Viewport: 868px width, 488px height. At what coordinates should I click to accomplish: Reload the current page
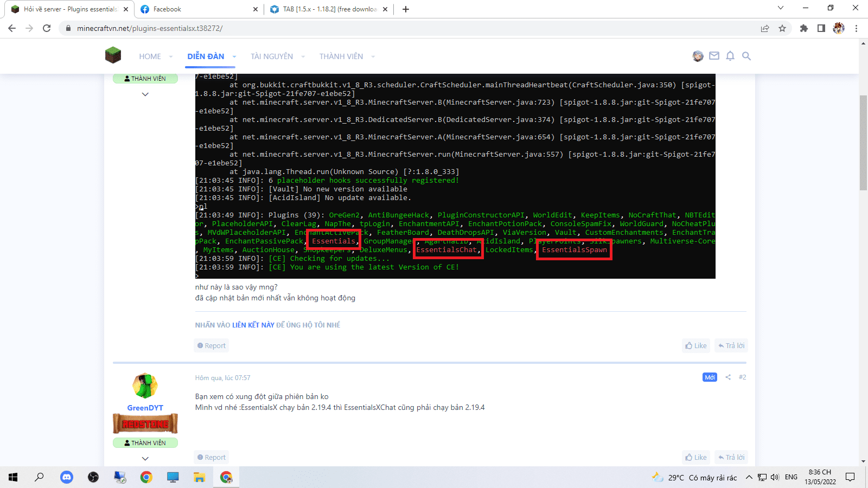point(47,28)
